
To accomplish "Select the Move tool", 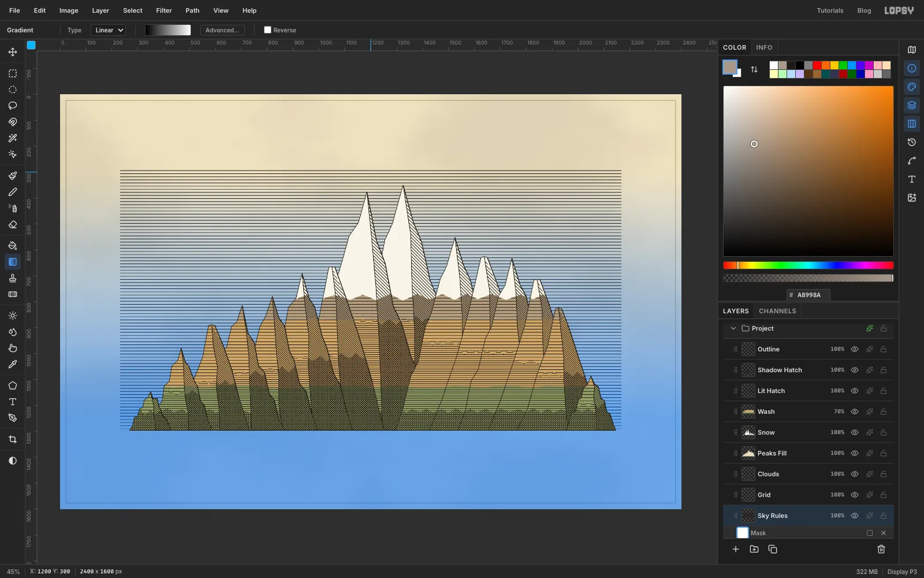I will [13, 52].
